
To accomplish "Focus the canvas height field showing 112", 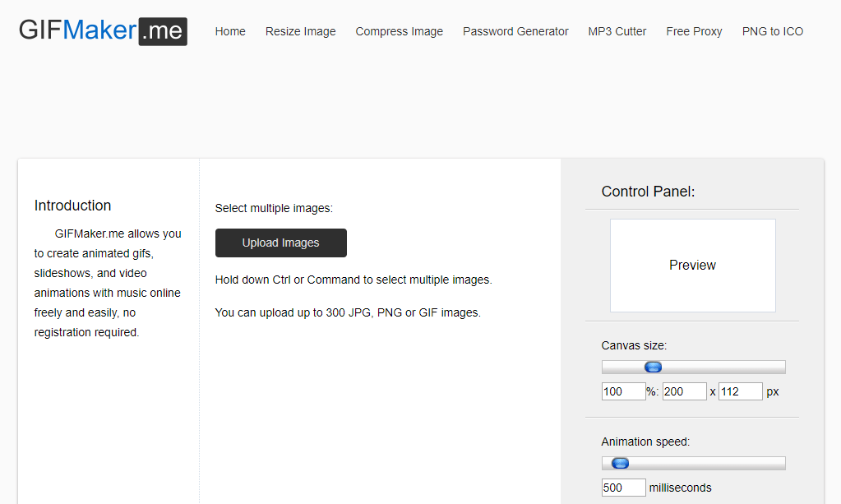I will point(740,391).
